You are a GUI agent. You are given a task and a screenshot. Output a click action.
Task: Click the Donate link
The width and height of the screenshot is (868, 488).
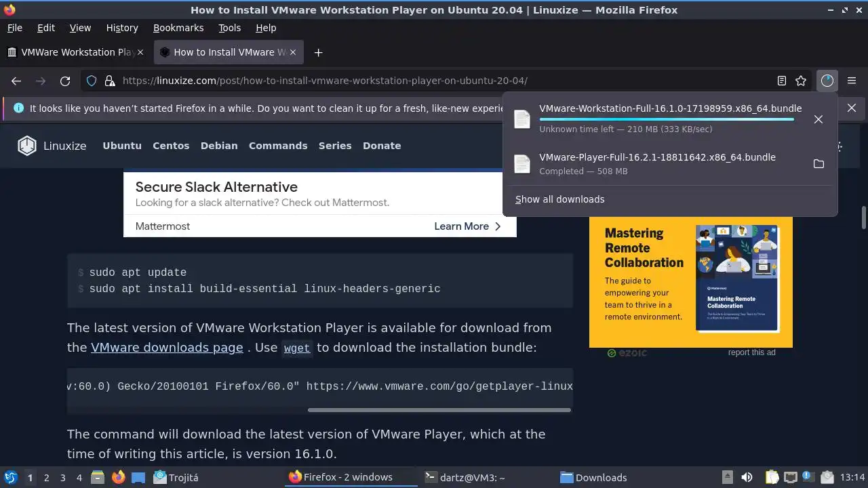[382, 146]
